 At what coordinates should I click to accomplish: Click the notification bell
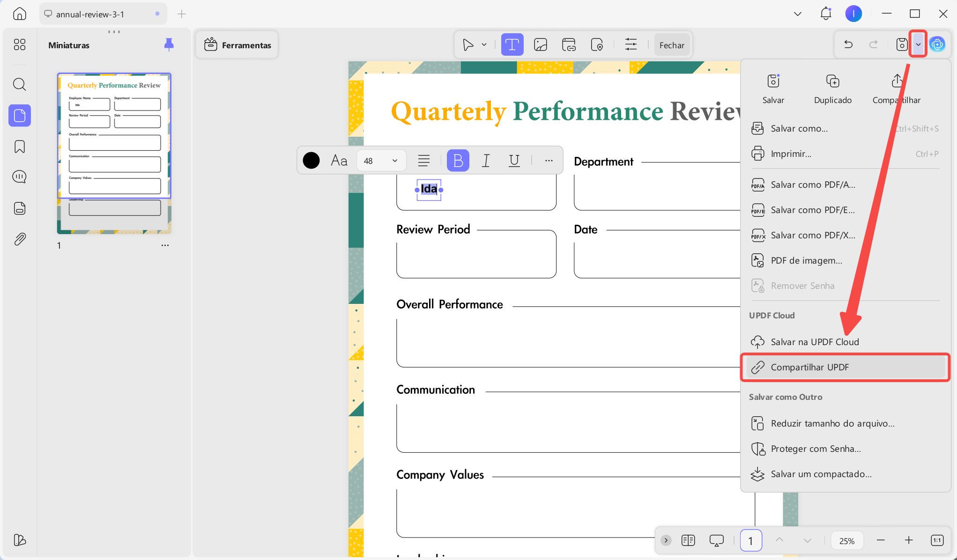(x=825, y=14)
